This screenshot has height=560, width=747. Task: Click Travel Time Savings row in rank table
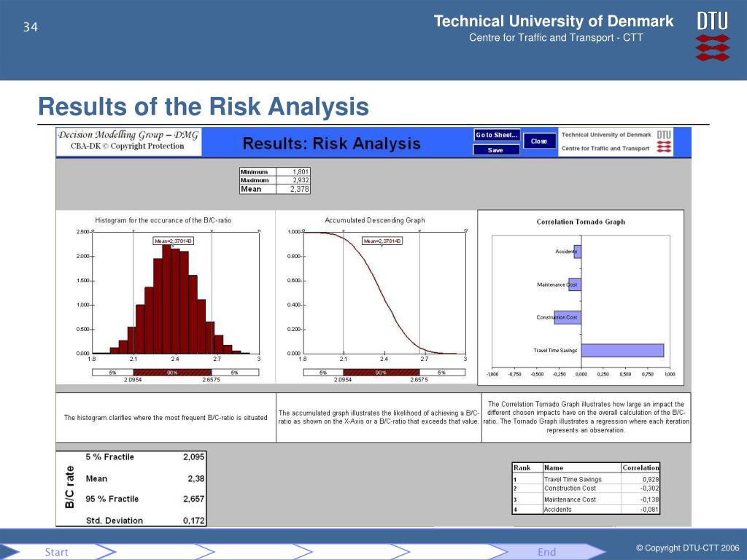coord(586,480)
